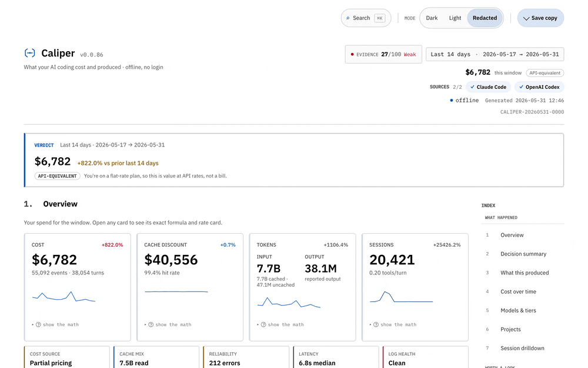Toggle the OpenAI Codex source checkbox
The image size is (588, 368).
click(539, 87)
